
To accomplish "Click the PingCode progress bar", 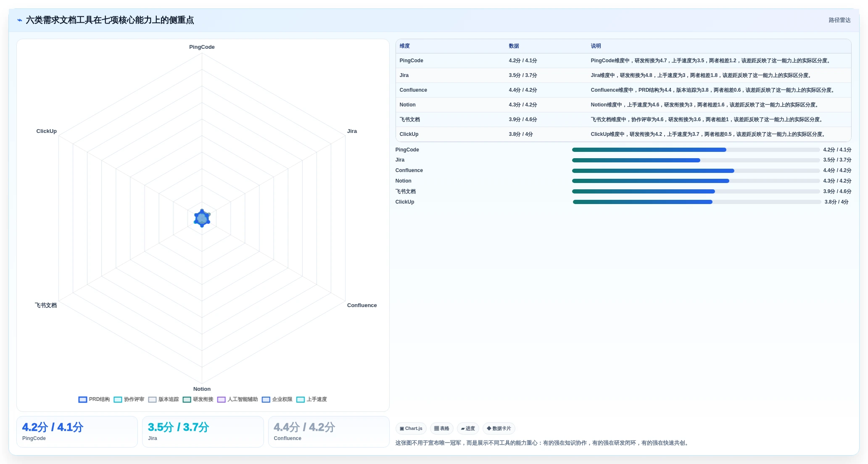I will click(x=696, y=150).
